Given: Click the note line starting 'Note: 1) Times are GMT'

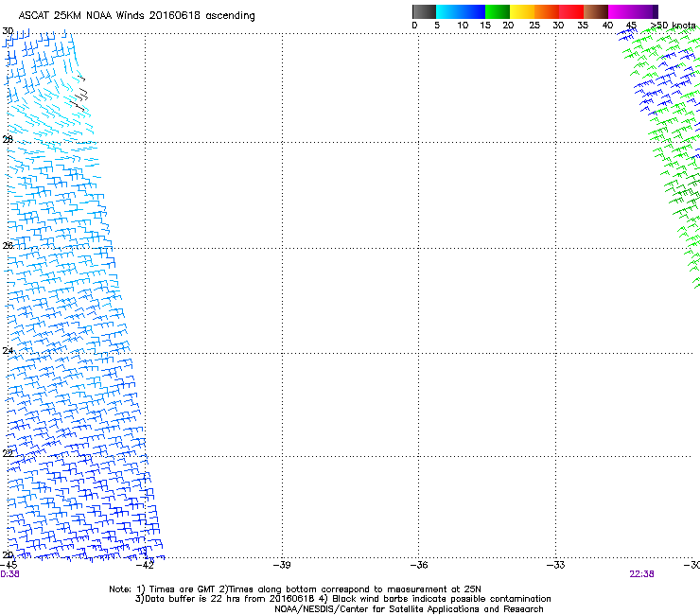Looking at the screenshot, I should (295, 589).
